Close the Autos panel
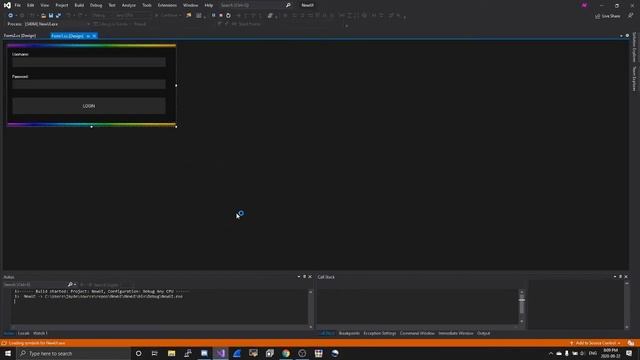 point(310,277)
